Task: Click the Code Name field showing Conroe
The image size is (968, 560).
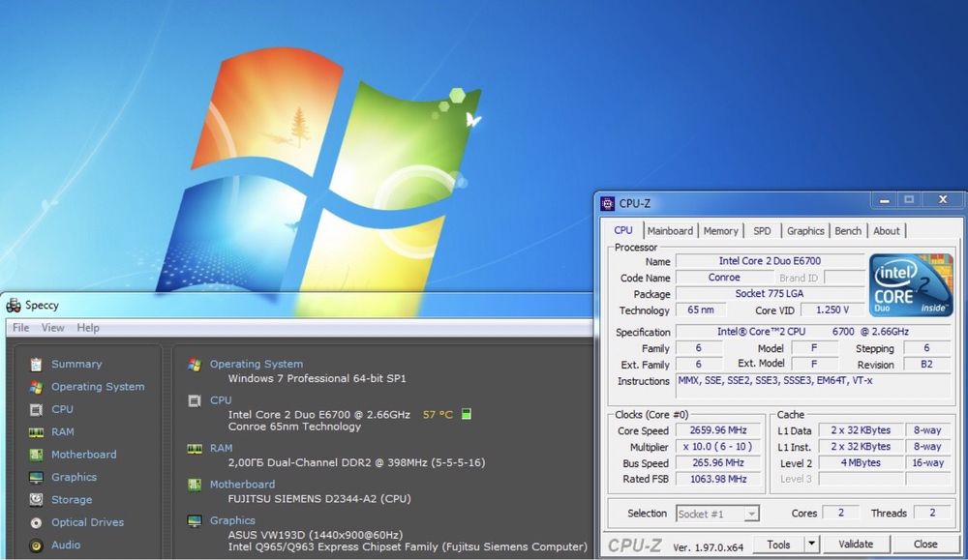Action: 723,279
